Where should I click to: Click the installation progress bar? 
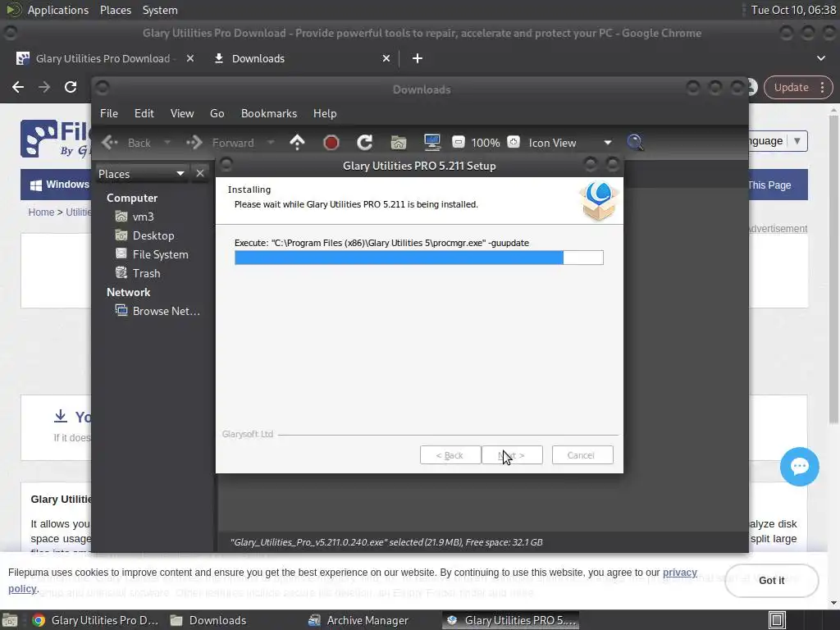click(419, 258)
